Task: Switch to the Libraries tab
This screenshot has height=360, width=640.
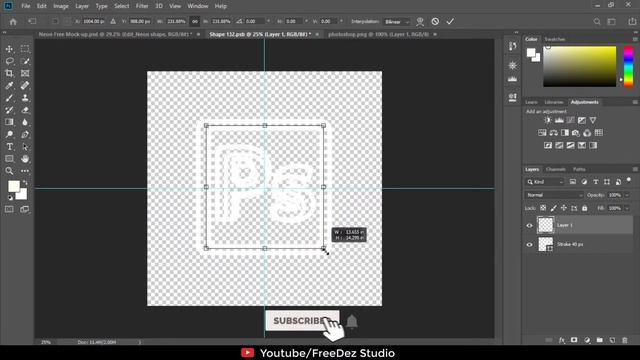Action: pos(554,102)
